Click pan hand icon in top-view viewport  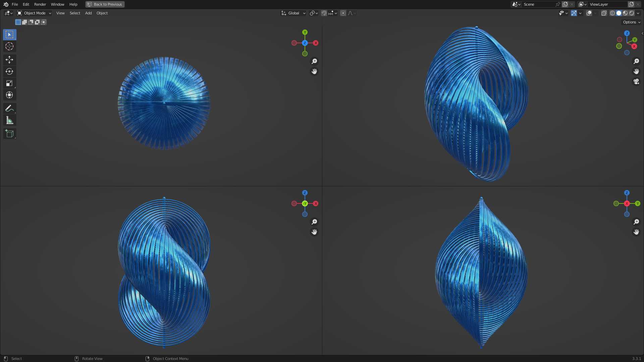(314, 71)
